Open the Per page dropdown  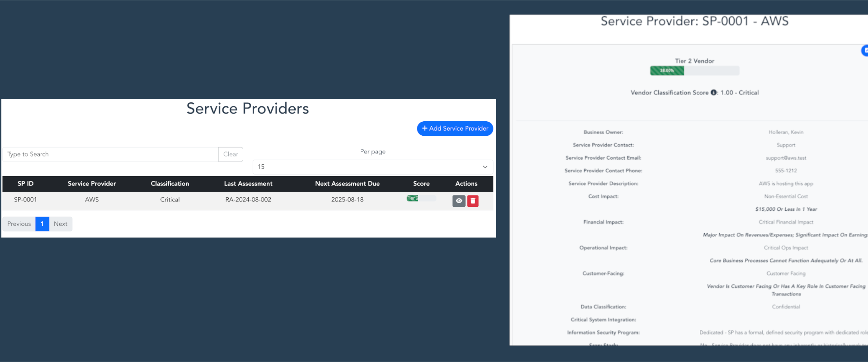[373, 167]
